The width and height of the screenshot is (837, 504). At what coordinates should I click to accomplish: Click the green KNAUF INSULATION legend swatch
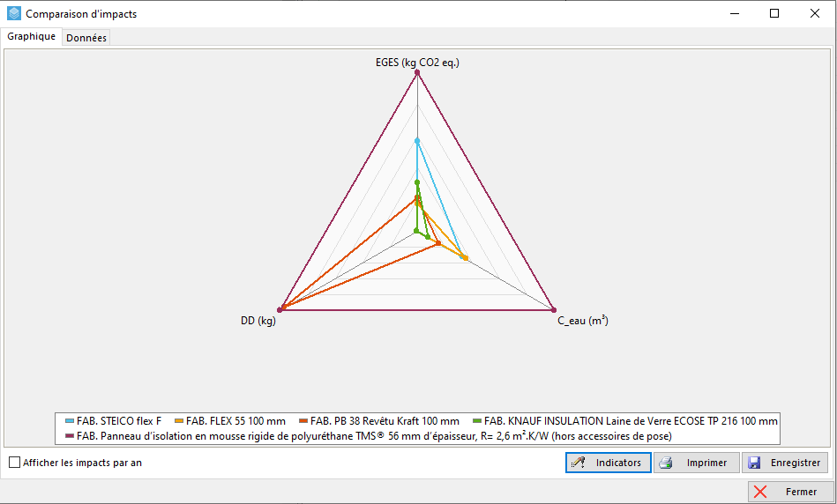(476, 421)
